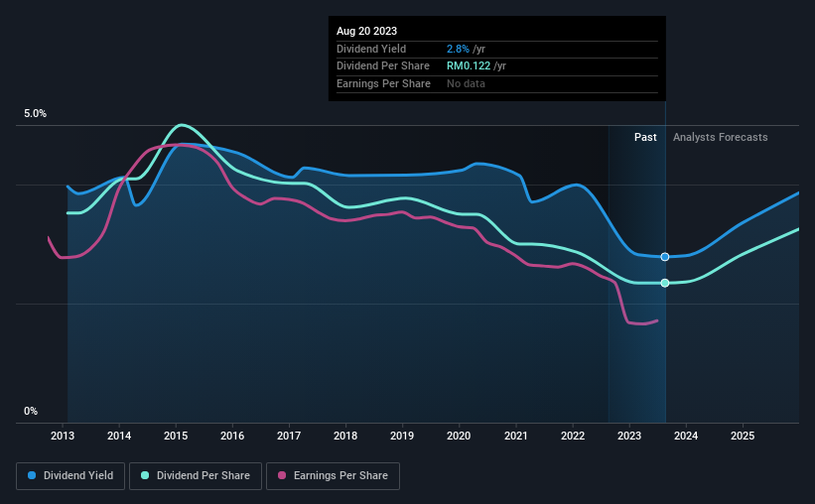
Task: Click the tooltip Dividend Per Share row label
Action: click(x=383, y=66)
